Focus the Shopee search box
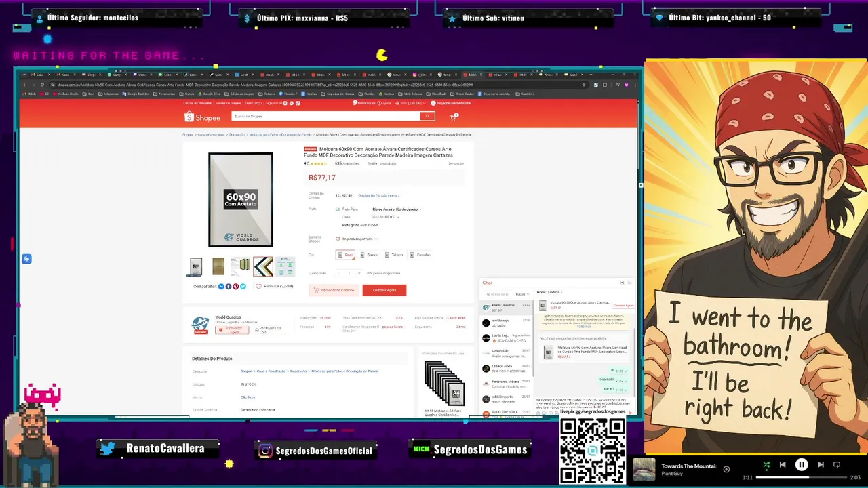Viewport: 868px width, 488px height. 325,117
